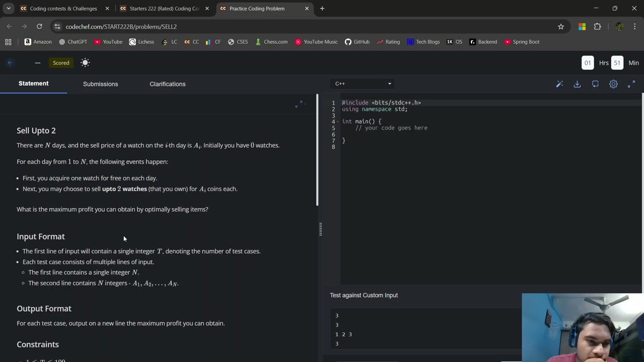The width and height of the screenshot is (644, 362).
Task: Open the browser profile avatar
Action: [619, 27]
